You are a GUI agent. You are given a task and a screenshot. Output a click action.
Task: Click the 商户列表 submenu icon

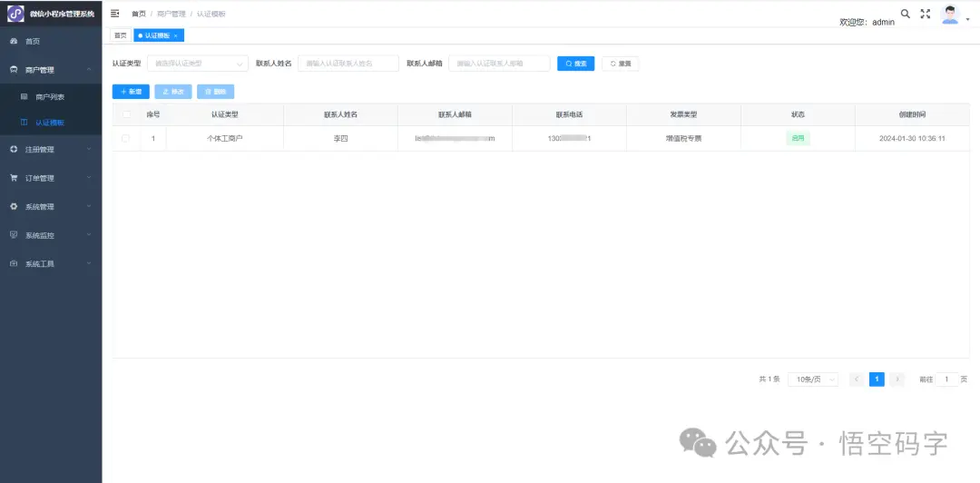tap(24, 97)
